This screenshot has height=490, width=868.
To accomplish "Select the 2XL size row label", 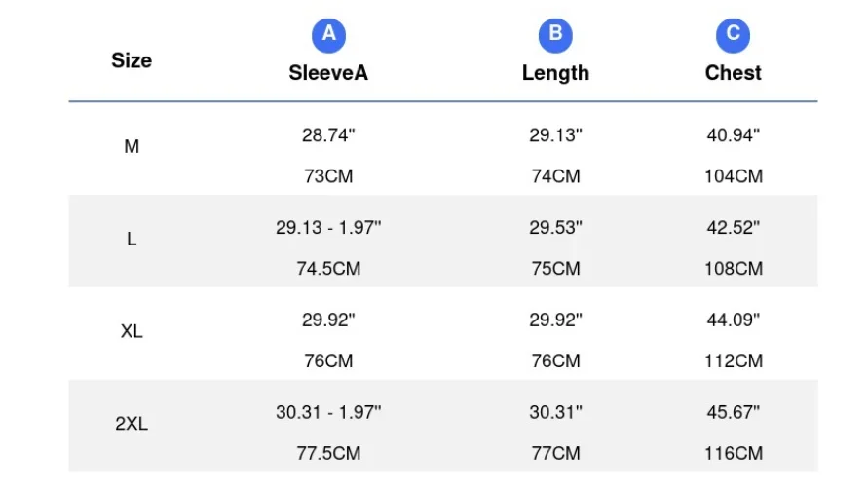I will coord(132,425).
